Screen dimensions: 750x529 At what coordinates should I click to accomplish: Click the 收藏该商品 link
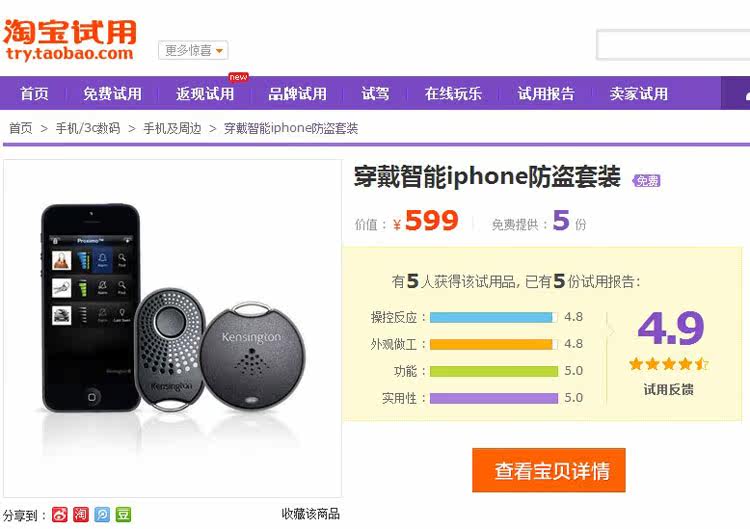(x=311, y=514)
